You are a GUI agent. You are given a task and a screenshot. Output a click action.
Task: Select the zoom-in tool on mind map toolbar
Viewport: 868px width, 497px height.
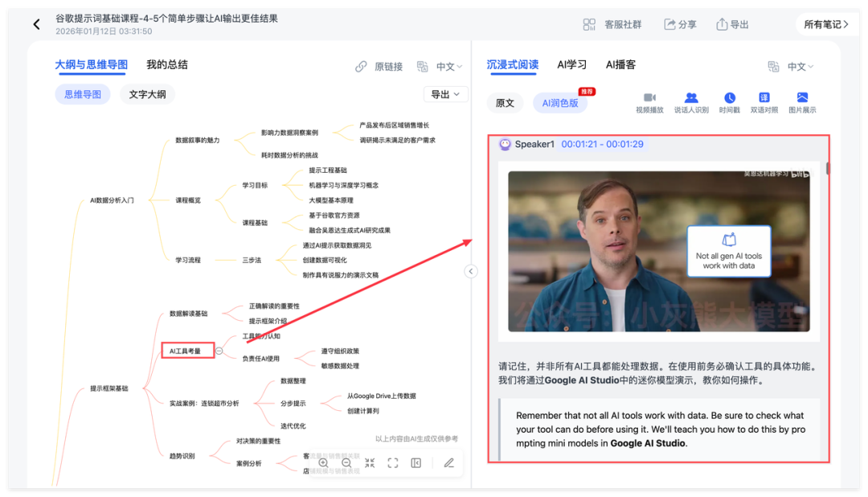tap(323, 462)
